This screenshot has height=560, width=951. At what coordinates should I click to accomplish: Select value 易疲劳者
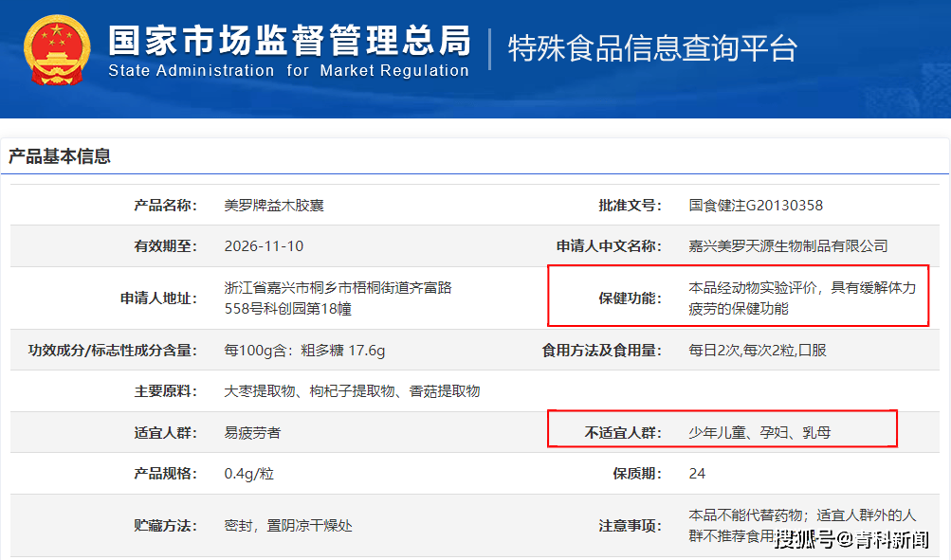(252, 433)
